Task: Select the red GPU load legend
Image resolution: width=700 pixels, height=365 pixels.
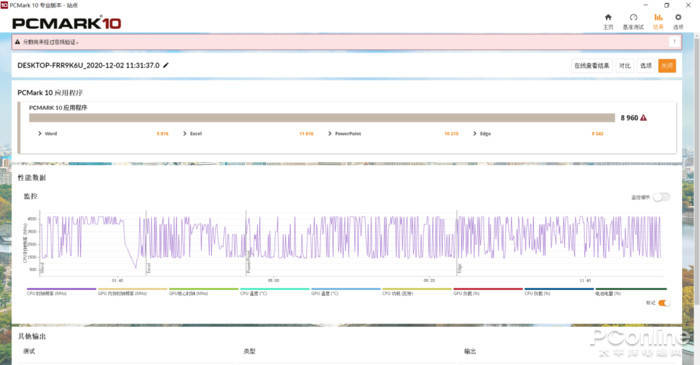Action: click(x=488, y=291)
